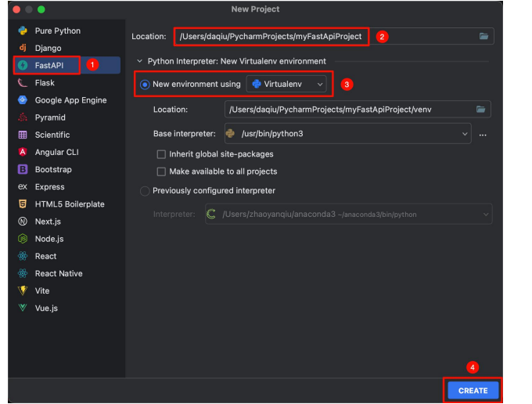Select Pyramid list item
The width and height of the screenshot is (532, 404).
click(50, 117)
